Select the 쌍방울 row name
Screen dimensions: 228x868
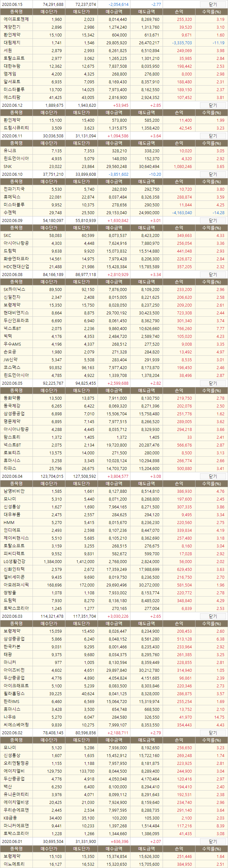[10, 592]
